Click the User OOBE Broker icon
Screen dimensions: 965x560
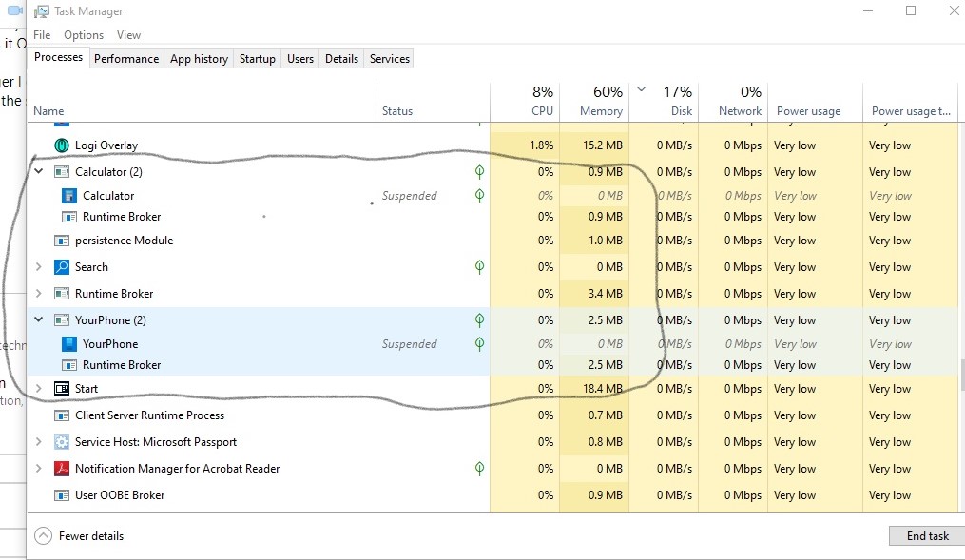pyautogui.click(x=62, y=495)
